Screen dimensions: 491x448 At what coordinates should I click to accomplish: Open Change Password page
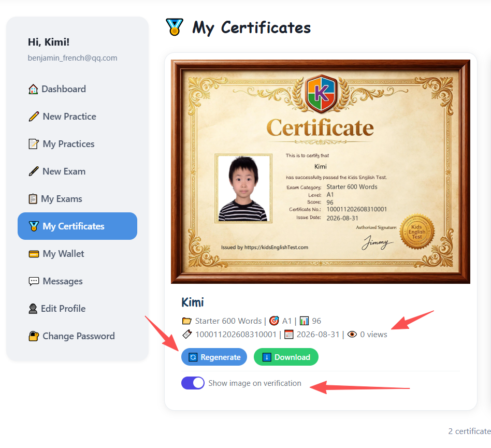pyautogui.click(x=77, y=336)
